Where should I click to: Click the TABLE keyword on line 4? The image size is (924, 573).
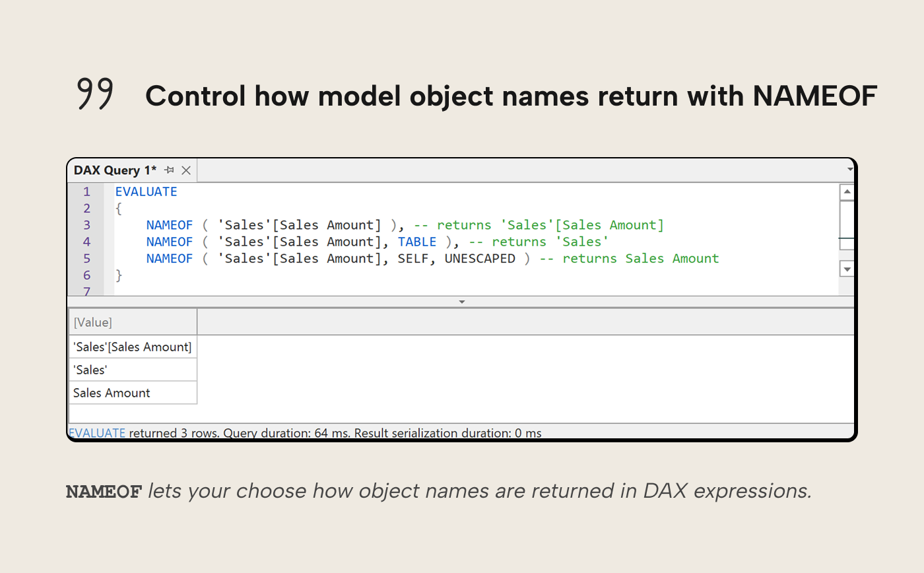click(417, 242)
